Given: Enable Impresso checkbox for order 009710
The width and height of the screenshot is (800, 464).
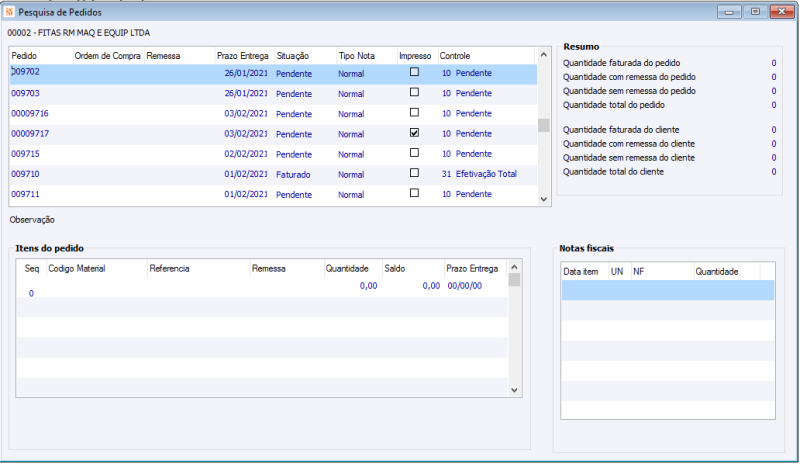Looking at the screenshot, I should (x=414, y=173).
